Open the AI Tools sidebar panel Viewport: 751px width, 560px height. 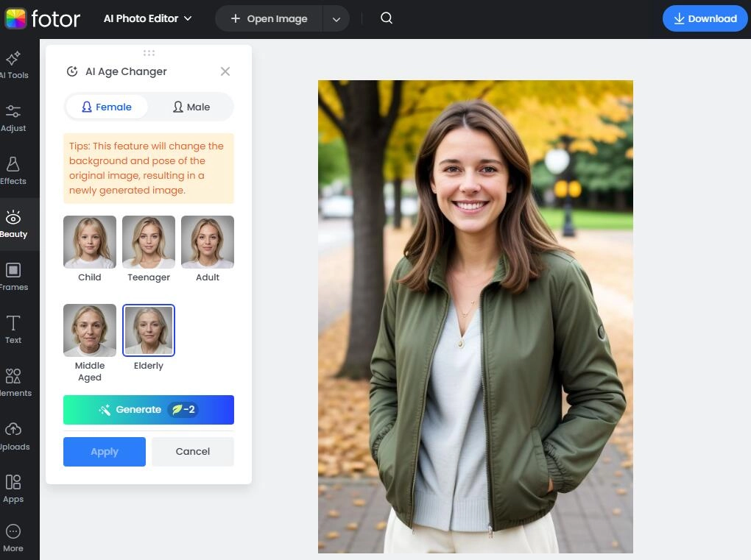13,65
